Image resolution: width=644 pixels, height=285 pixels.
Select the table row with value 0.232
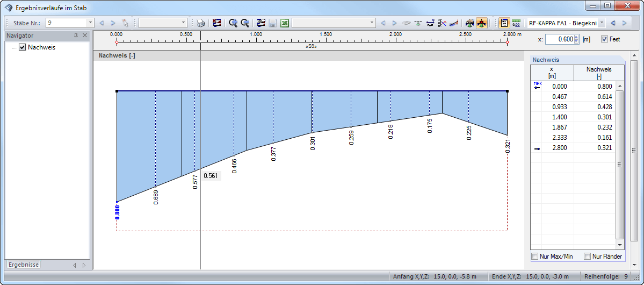[x=573, y=127]
